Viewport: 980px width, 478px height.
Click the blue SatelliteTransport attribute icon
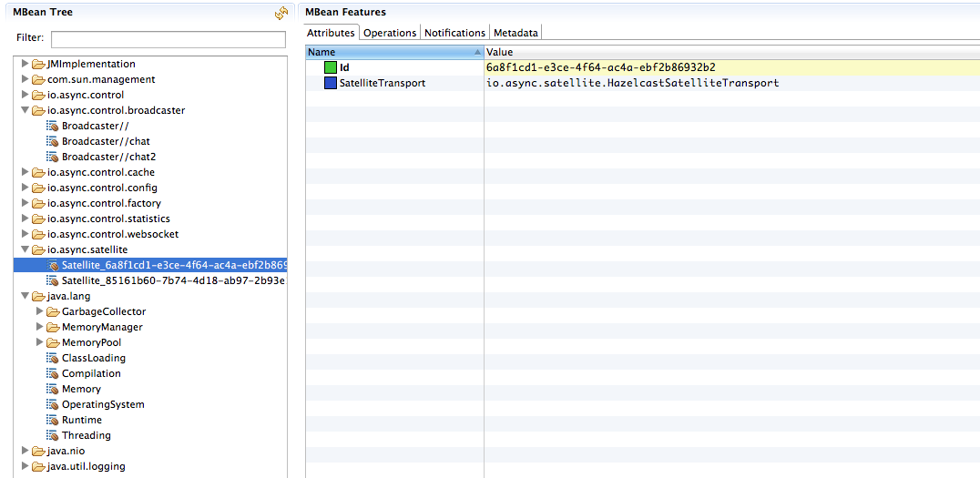[331, 83]
